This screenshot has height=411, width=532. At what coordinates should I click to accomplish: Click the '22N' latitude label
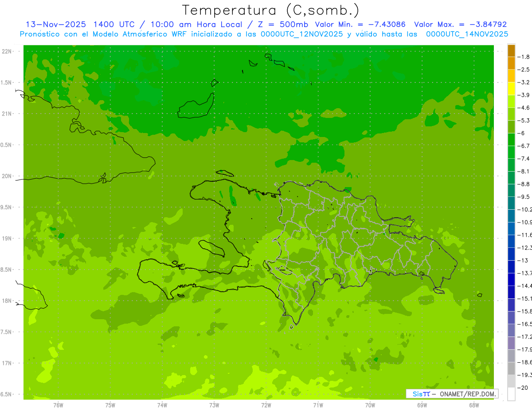point(7,51)
